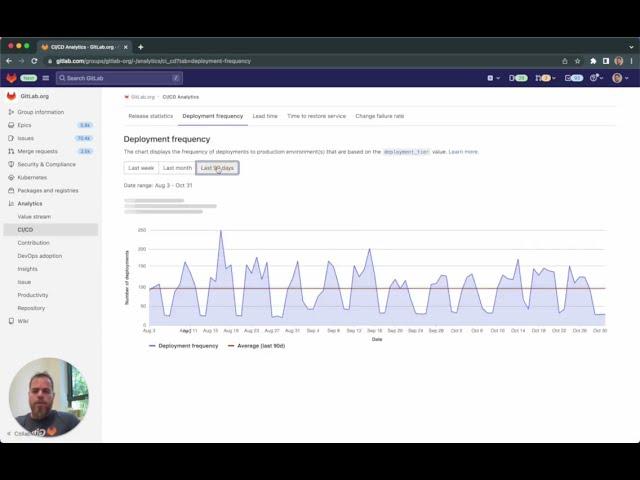Open Group information in sidebar

coord(40,112)
